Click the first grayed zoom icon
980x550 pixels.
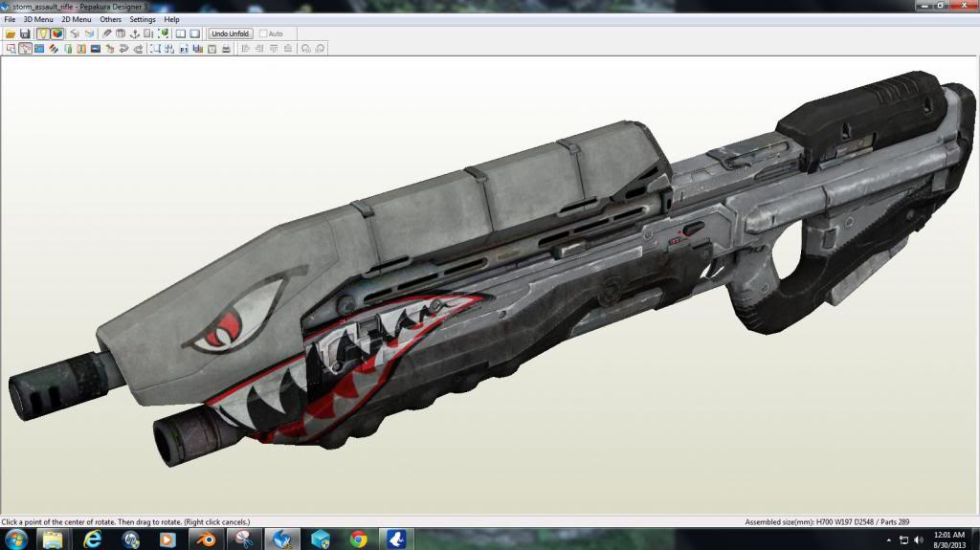click(305, 49)
